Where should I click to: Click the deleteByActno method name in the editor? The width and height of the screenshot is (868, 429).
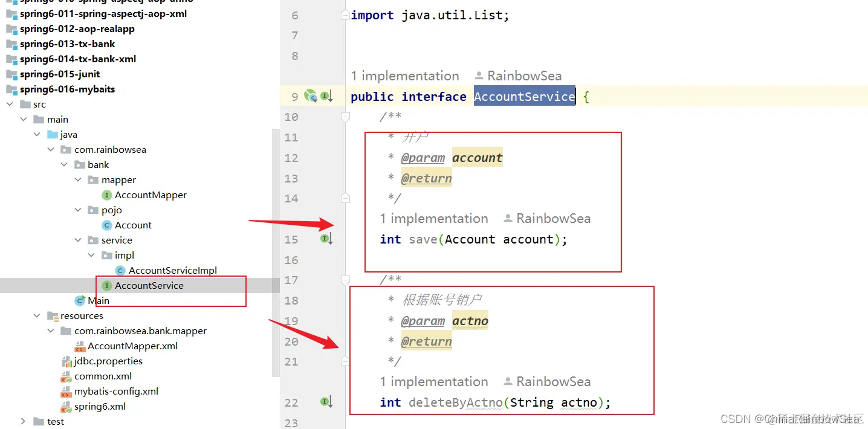pyautogui.click(x=456, y=402)
